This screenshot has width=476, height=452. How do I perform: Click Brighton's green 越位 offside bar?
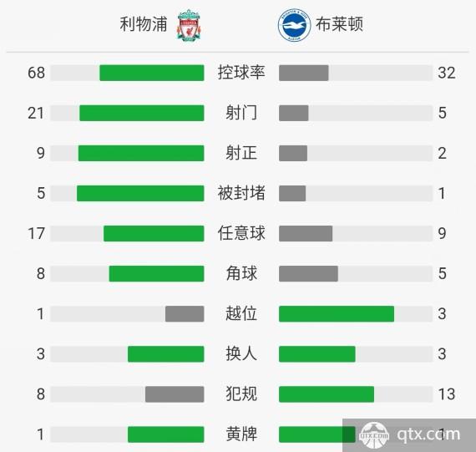(x=337, y=314)
